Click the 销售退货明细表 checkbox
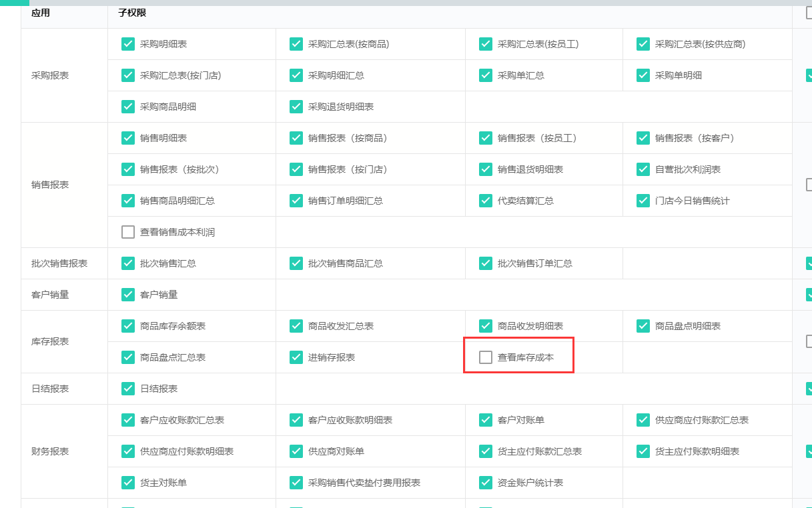 [x=486, y=169]
